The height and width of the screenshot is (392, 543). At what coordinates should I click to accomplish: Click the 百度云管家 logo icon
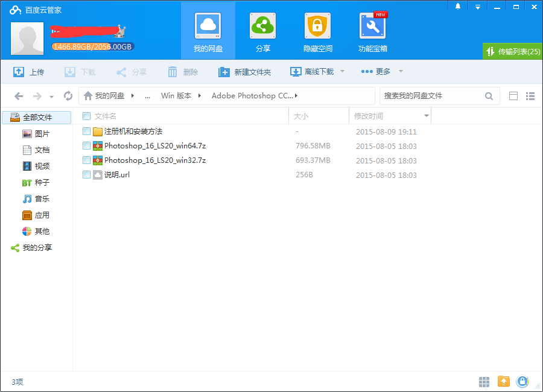(x=15, y=10)
